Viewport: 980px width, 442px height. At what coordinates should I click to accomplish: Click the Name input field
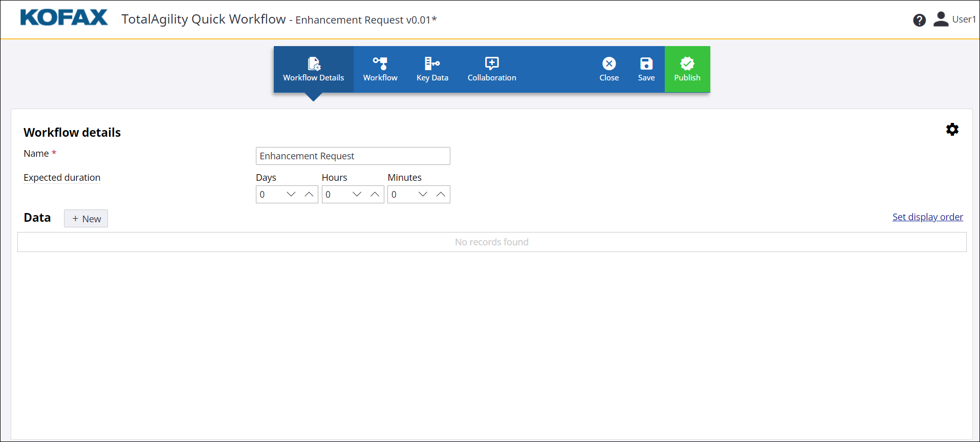(353, 156)
